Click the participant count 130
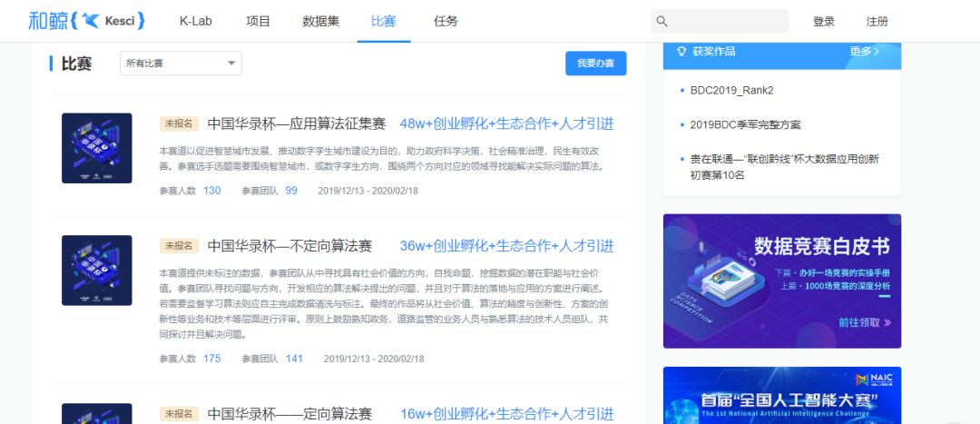This screenshot has height=424, width=980. (211, 190)
